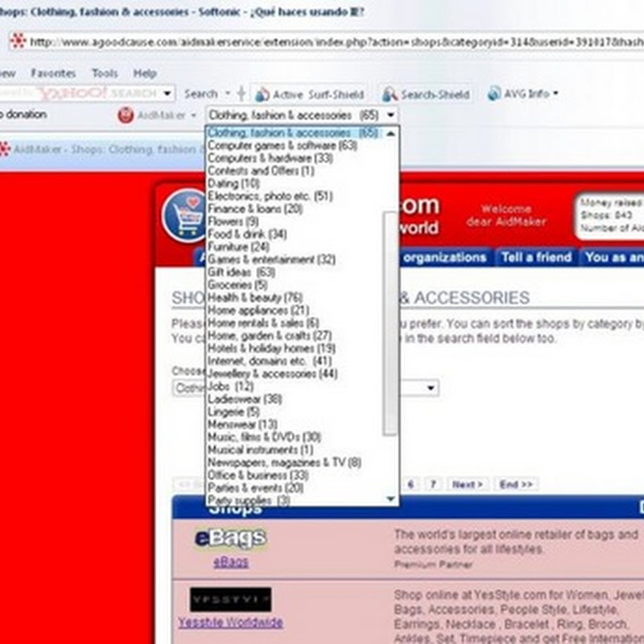
Task: Open the page's category dropdown arrow
Action: point(431,388)
